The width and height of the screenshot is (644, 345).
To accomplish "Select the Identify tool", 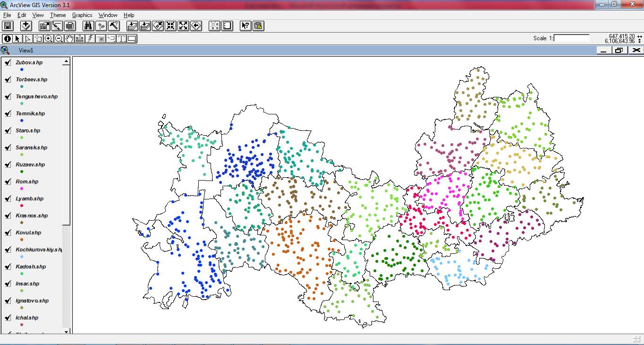I will pyautogui.click(x=8, y=39).
